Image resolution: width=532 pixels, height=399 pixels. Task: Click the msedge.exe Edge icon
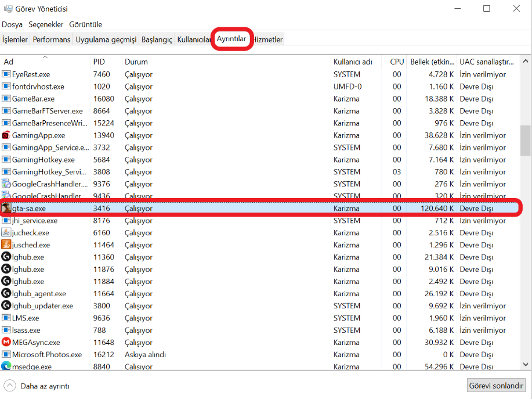pos(6,366)
